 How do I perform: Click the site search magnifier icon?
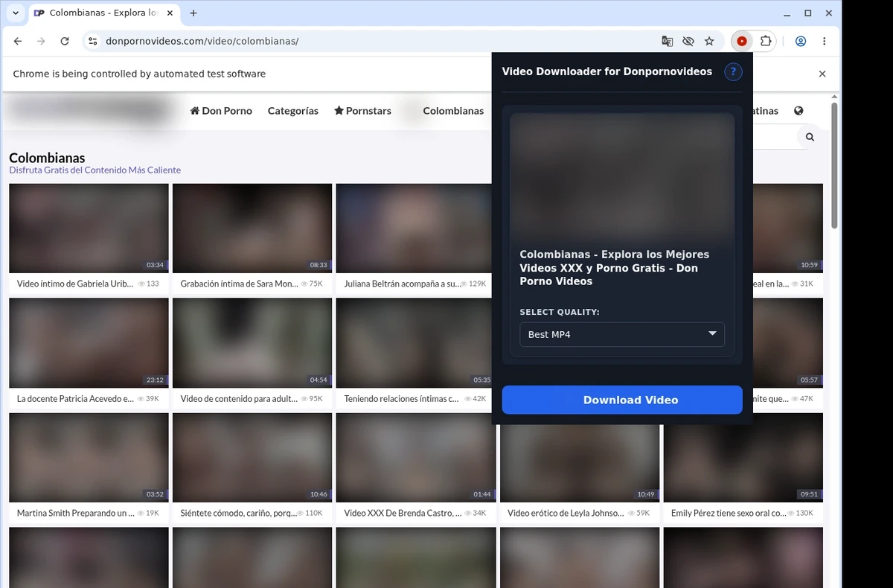[810, 137]
